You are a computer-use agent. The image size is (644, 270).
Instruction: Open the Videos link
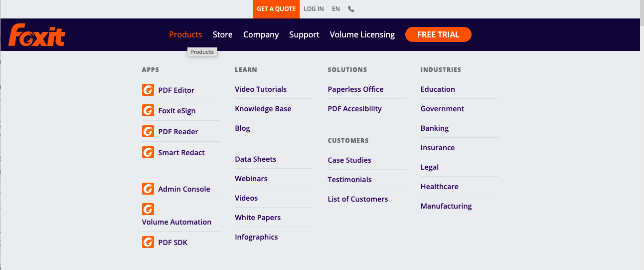click(x=246, y=198)
